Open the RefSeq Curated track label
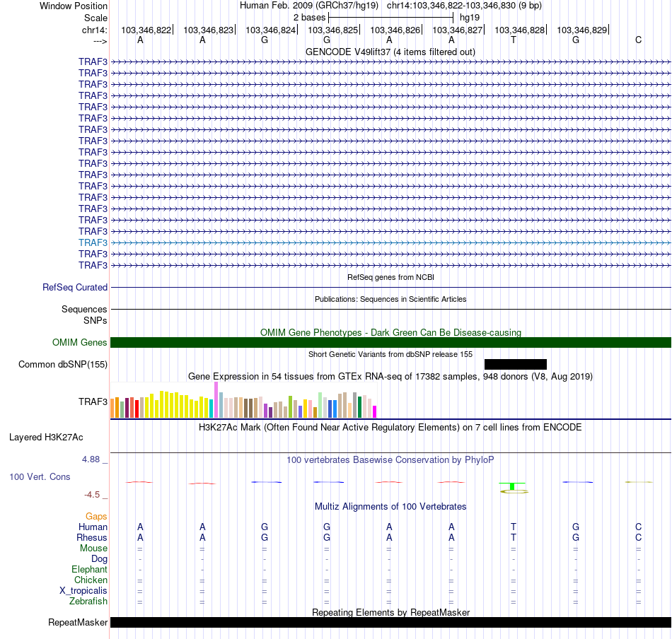672x639 pixels. click(x=74, y=288)
